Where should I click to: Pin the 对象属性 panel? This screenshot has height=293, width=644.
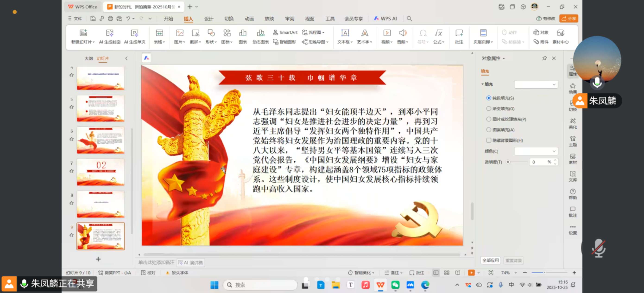click(544, 58)
